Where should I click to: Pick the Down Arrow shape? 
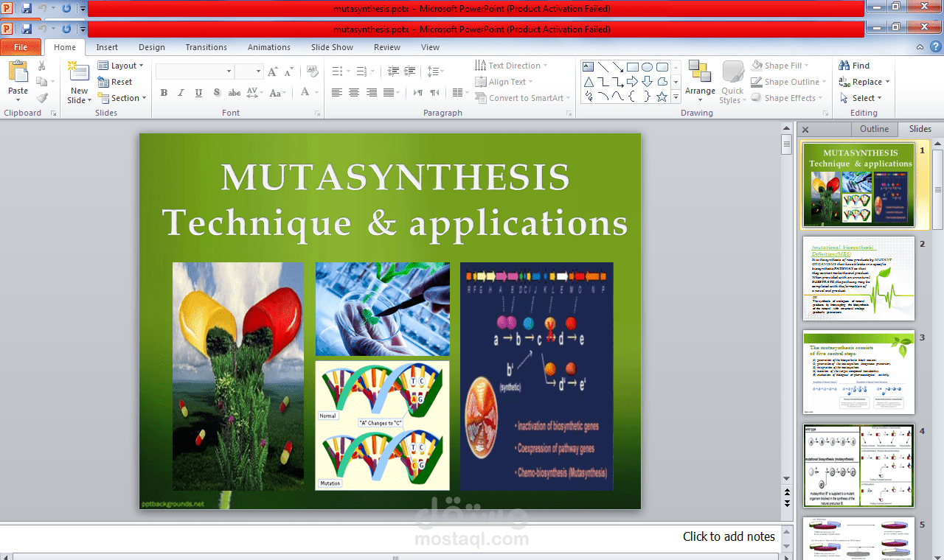pos(647,81)
